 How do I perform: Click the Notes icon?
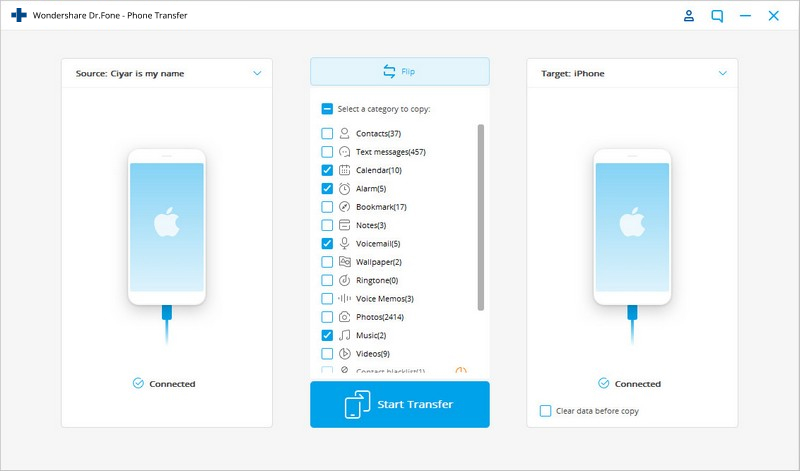[344, 226]
